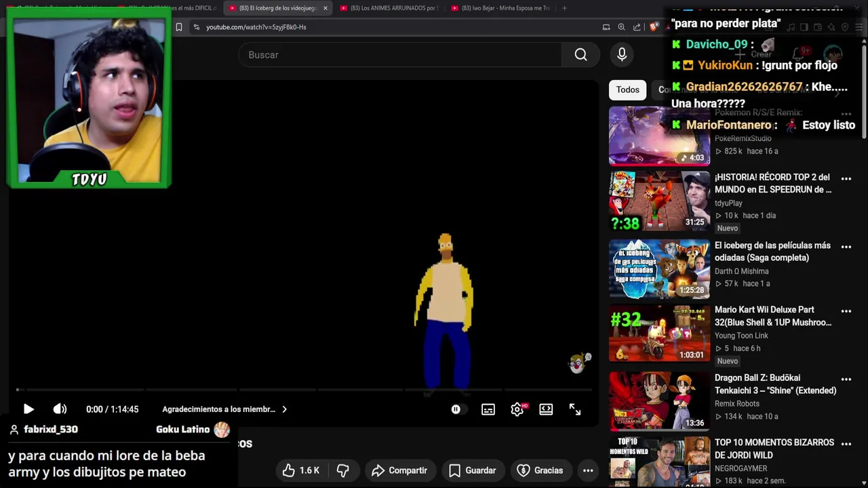Screen dimensions: 868x488
Task: Open zoom magnifier icon in address bar
Action: tap(621, 27)
